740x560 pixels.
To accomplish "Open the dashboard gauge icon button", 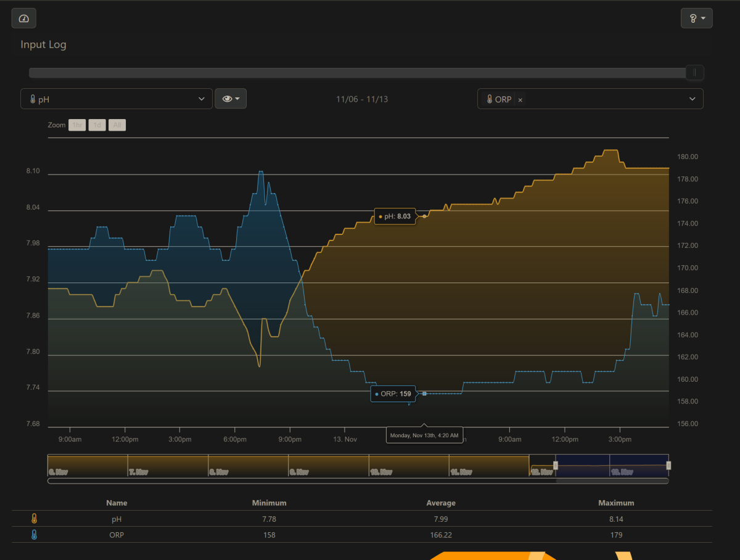I will [x=24, y=19].
